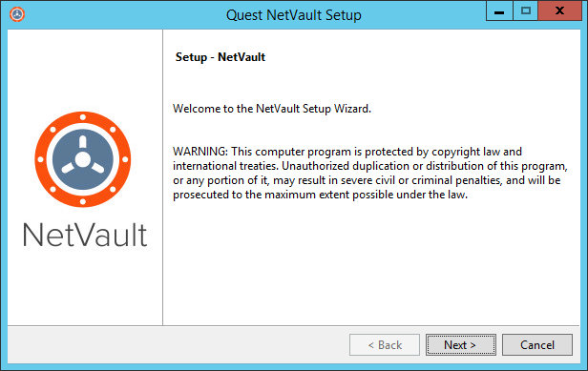Continue with the Next > button
Viewport: 588px width, 371px height.
tap(461, 344)
